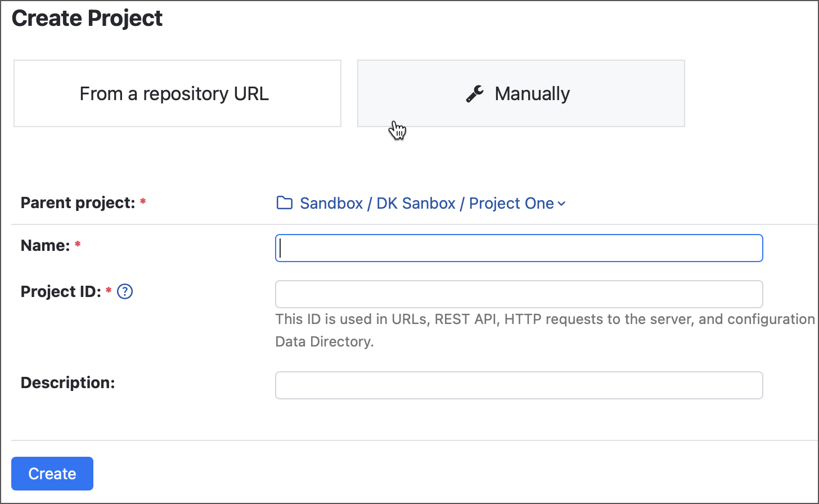This screenshot has width=819, height=504.
Task: Click the wrench icon on the Manually tab
Action: (x=475, y=93)
